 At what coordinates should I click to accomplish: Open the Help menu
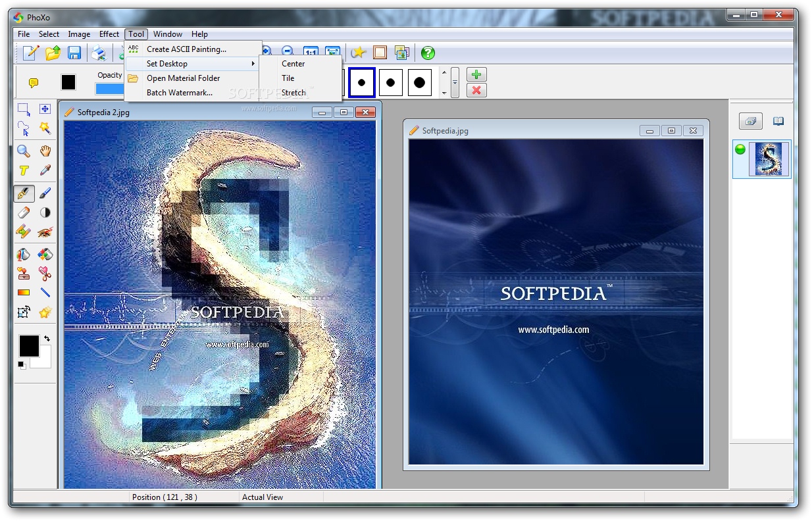click(199, 34)
